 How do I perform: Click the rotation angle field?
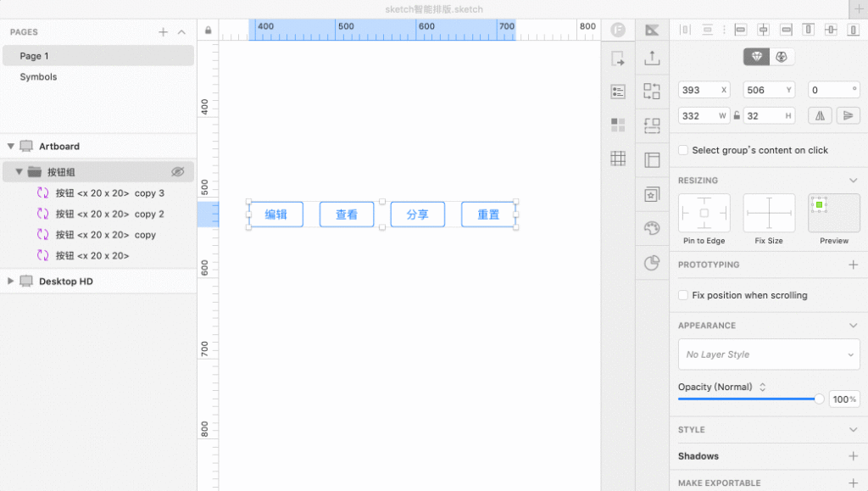[834, 90]
